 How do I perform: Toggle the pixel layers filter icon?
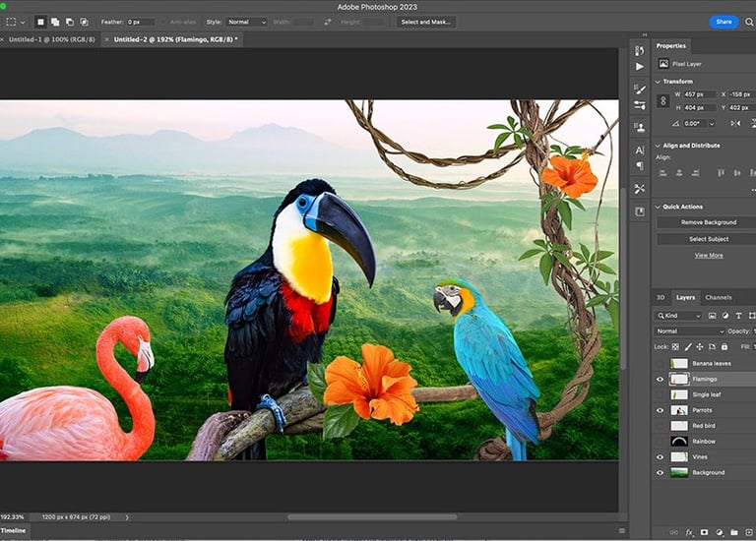(x=712, y=316)
